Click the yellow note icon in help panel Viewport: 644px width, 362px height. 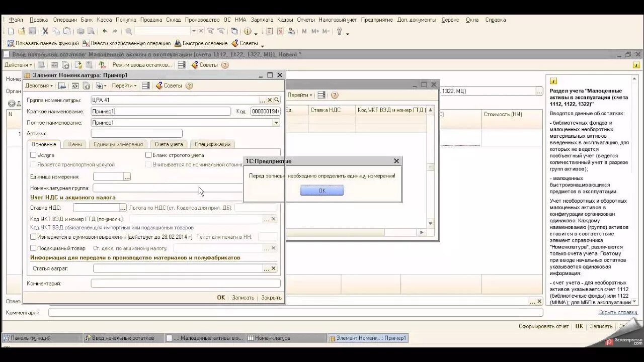(553, 81)
